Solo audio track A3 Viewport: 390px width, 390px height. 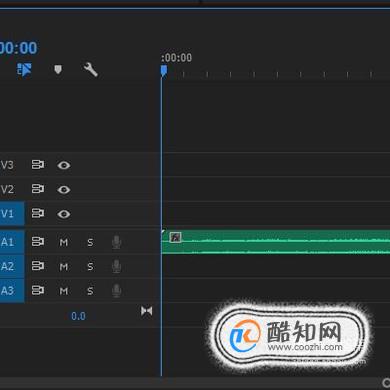tap(90, 291)
